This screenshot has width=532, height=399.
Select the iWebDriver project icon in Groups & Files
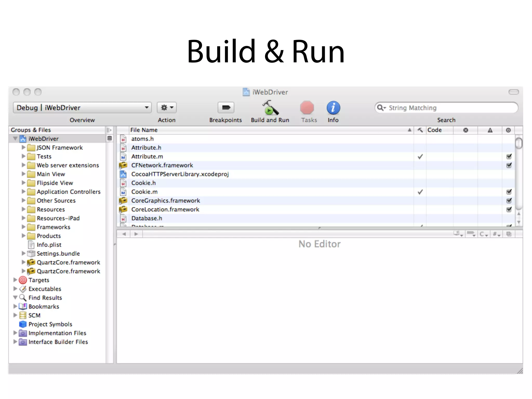click(x=23, y=139)
